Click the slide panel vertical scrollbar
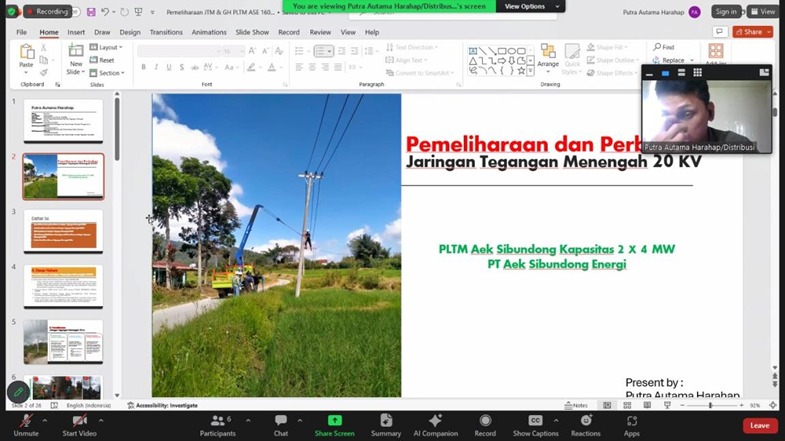 point(117,129)
